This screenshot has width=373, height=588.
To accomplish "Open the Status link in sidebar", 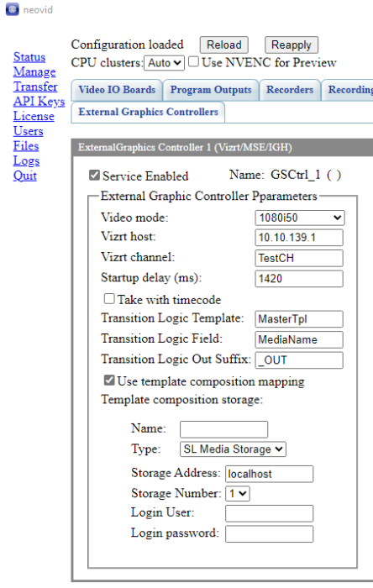I will coord(29,57).
